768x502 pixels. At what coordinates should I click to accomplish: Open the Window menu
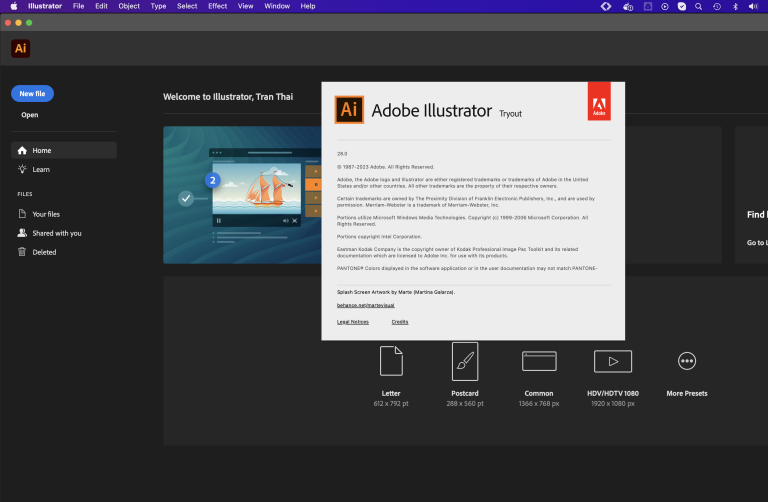coord(277,6)
